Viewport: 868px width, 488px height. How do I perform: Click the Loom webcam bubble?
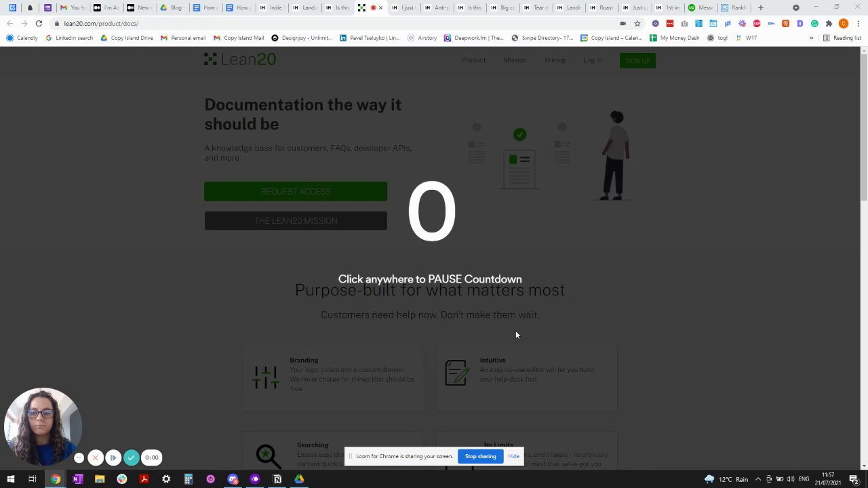coord(42,426)
